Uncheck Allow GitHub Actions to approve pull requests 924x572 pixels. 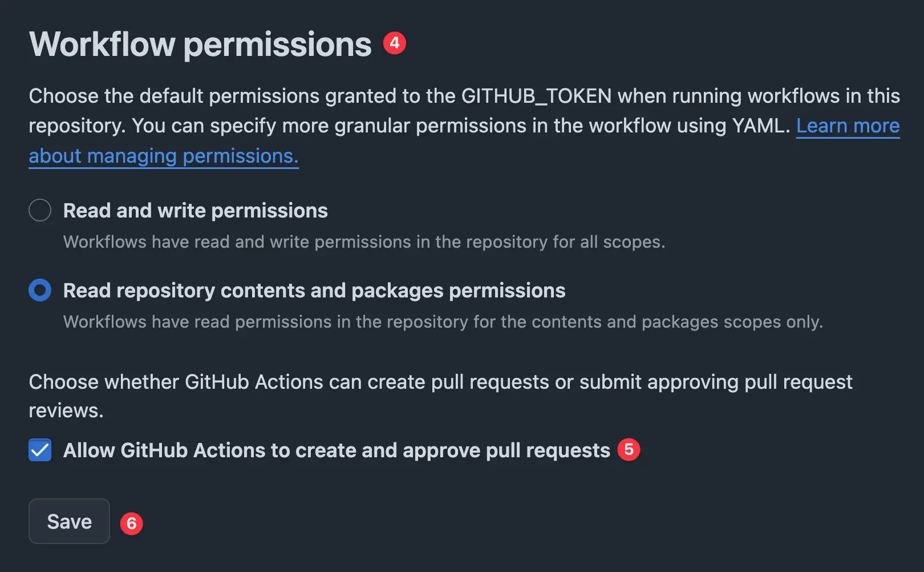pos(40,450)
